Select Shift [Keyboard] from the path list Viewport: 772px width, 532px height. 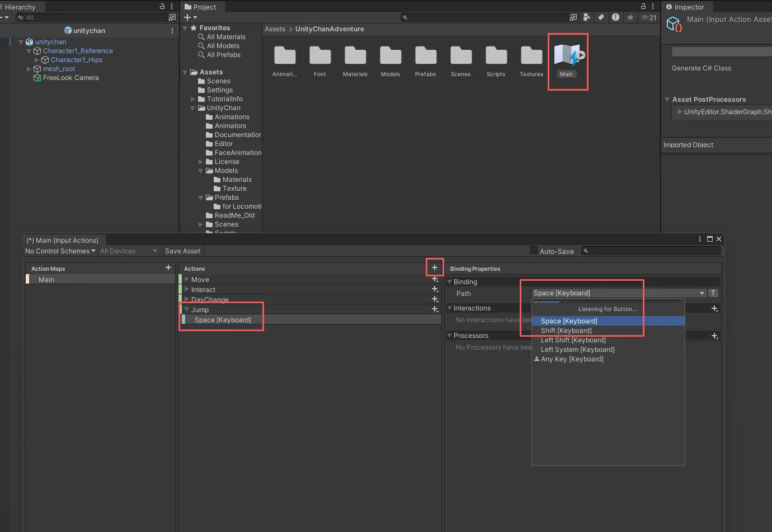566,331
